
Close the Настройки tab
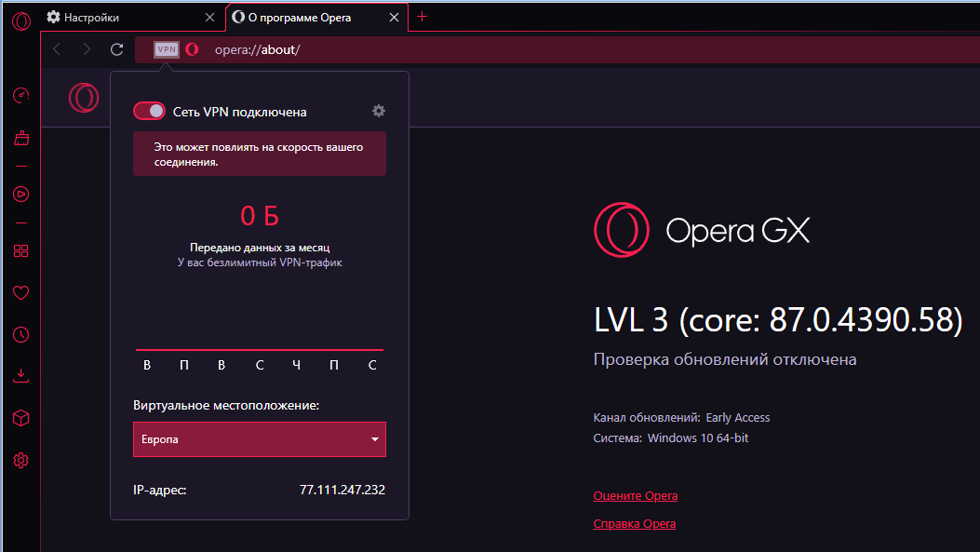[210, 18]
